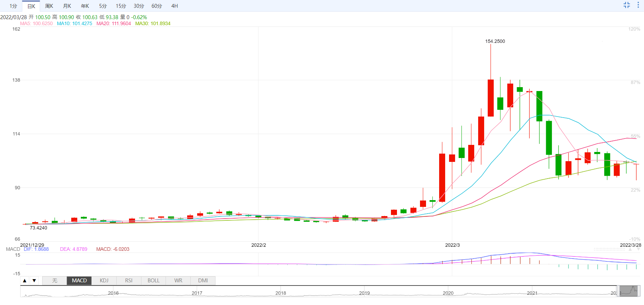644x305 pixels.
Task: Switch to the 1分 timeframe tab
Action: [x=13, y=6]
